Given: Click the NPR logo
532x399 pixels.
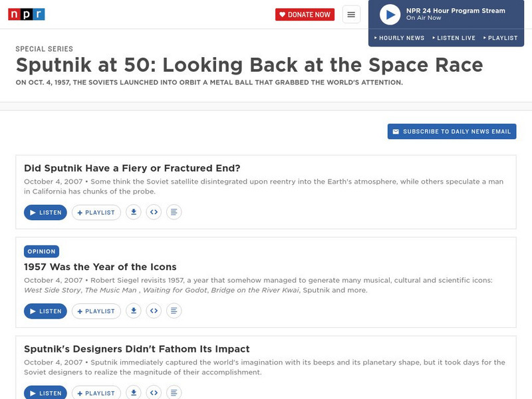Looking at the screenshot, I should 27,14.
